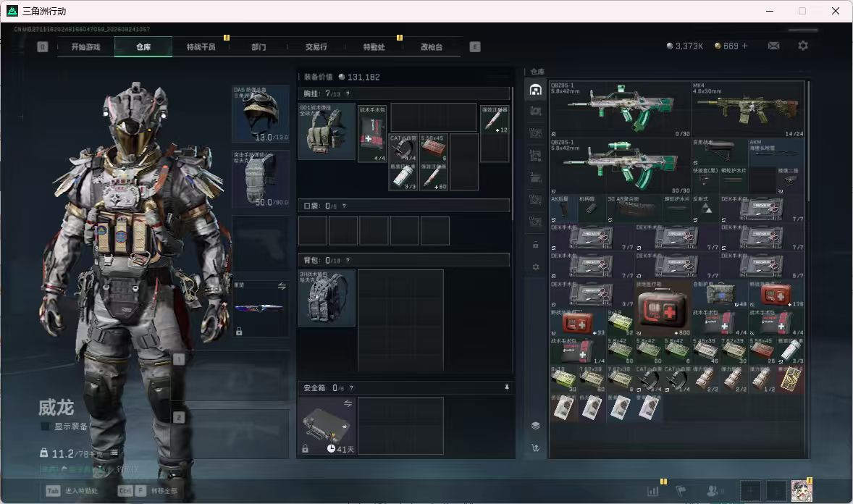The height and width of the screenshot is (504, 853).
Task: Click the 3,373K currency balance
Action: coord(685,46)
